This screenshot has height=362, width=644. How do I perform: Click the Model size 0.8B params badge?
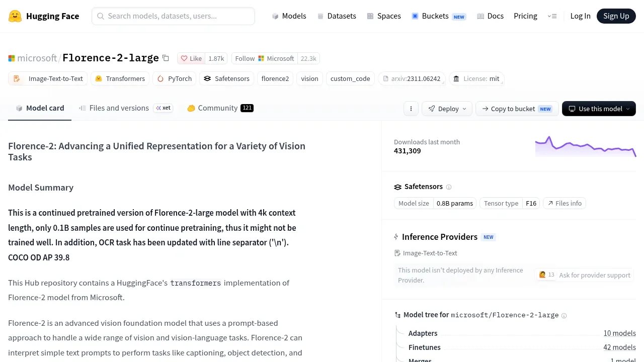coord(436,203)
